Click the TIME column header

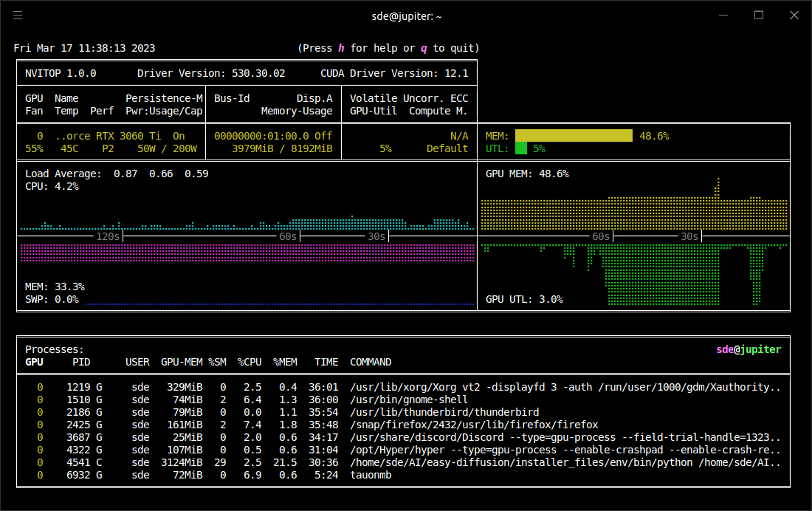[326, 363]
